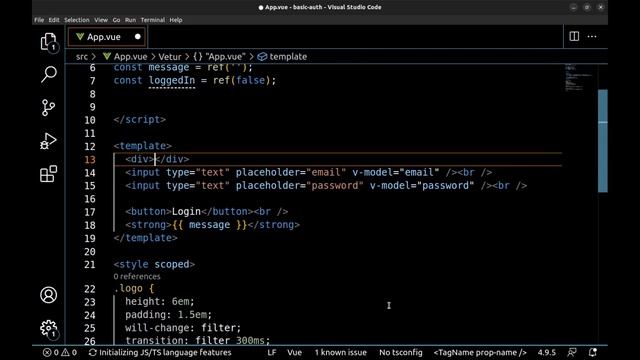Open the Search view

point(49,74)
